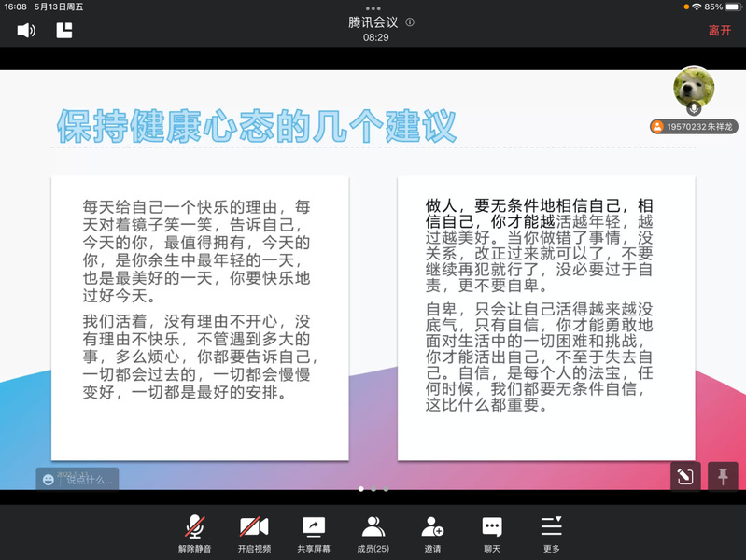Tap the Wi-Fi status icon
Viewport: 746px width, 560px height.
pyautogui.click(x=697, y=7)
